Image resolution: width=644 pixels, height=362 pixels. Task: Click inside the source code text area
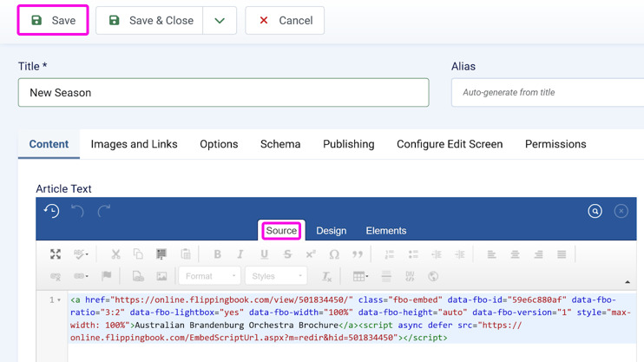click(352, 326)
